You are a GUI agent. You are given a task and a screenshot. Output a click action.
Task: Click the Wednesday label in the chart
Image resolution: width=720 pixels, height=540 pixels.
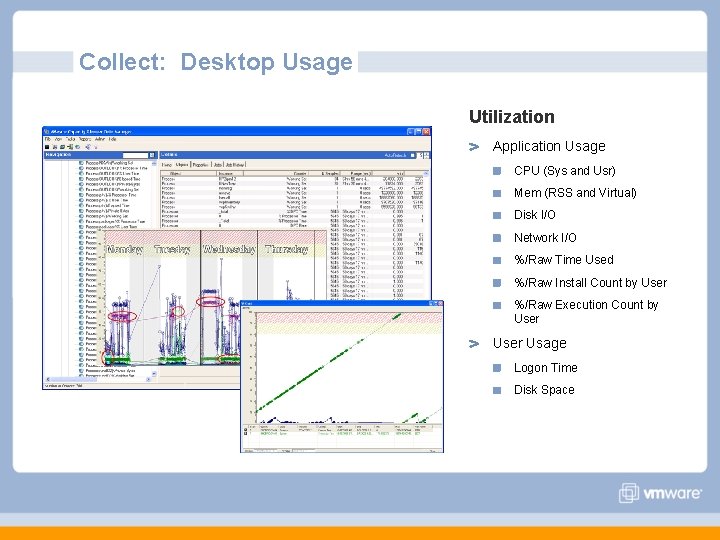pos(229,249)
